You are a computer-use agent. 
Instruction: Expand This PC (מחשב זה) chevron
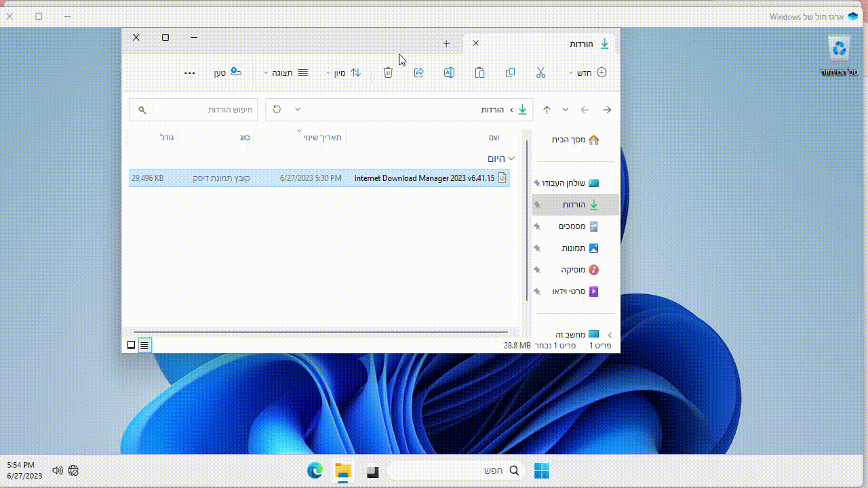(x=610, y=334)
